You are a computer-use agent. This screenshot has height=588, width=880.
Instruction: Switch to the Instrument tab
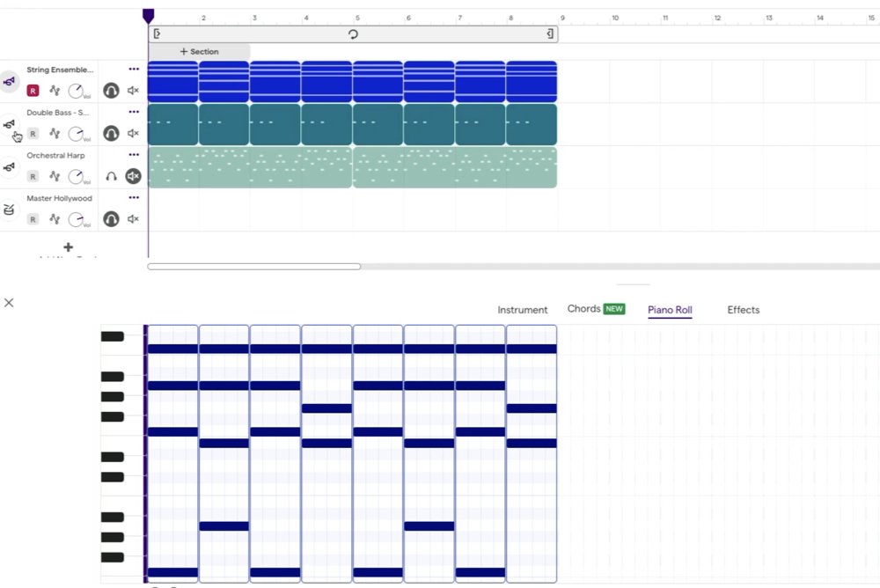523,310
